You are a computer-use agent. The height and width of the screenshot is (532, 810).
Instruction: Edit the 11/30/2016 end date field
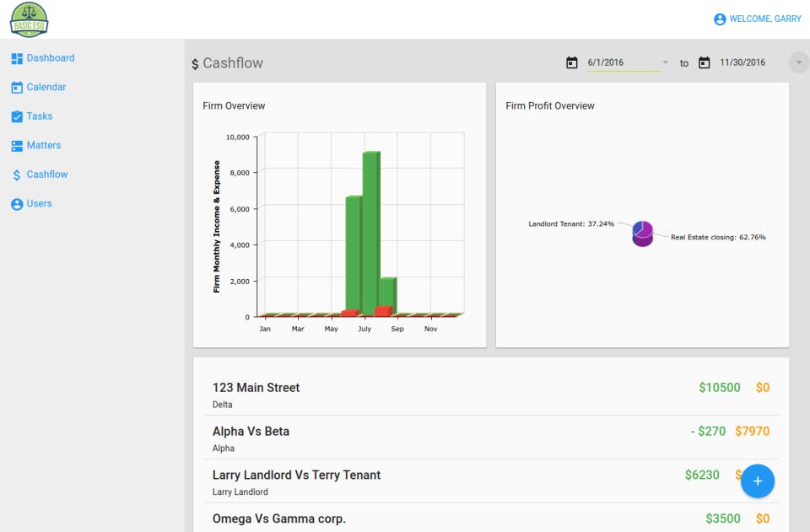click(x=742, y=62)
